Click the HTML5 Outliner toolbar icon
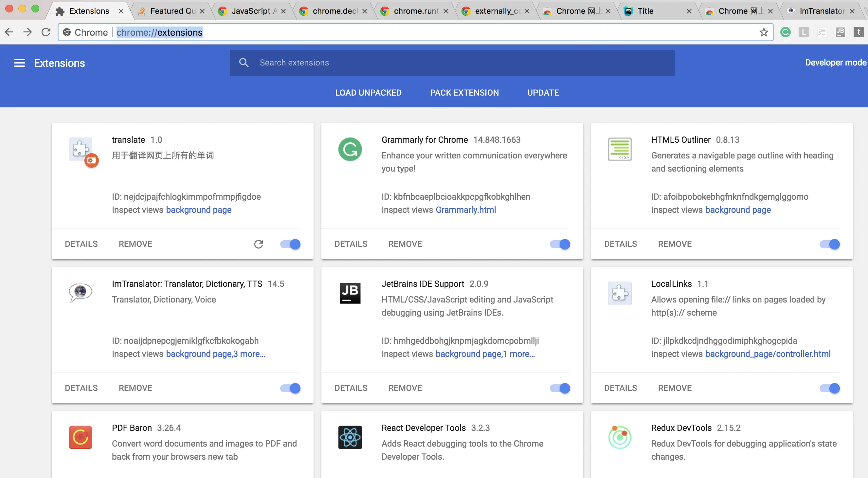This screenshot has height=478, width=868. 822,32
